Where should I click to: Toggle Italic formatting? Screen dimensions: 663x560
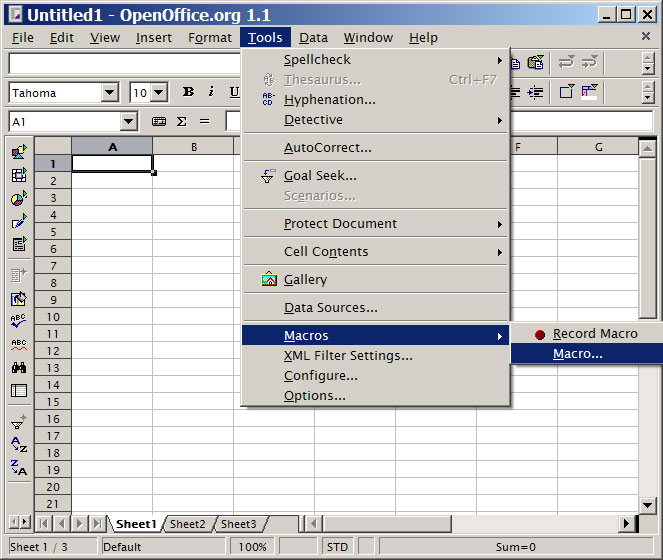211,92
